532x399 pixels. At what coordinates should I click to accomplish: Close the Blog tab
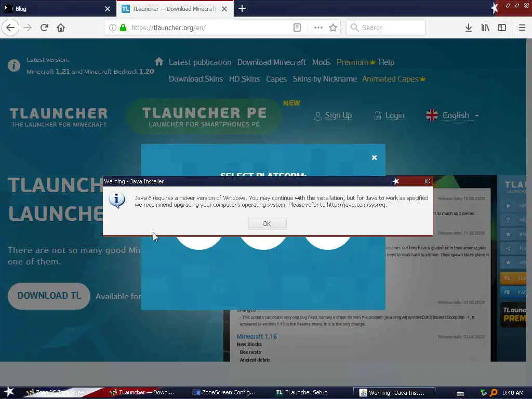108,9
